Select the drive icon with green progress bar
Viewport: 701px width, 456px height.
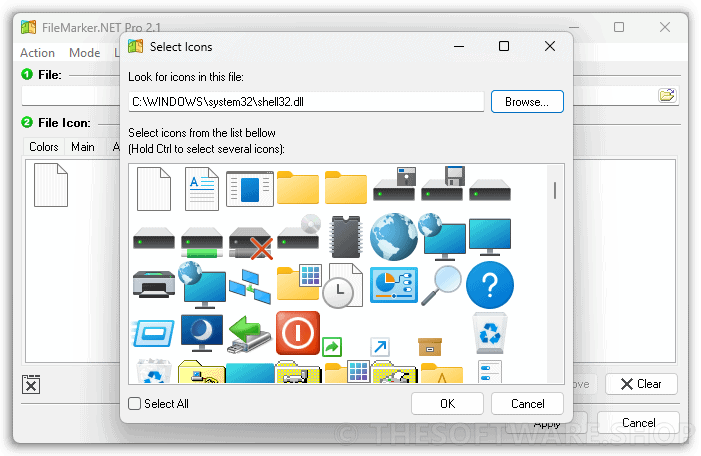(202, 242)
